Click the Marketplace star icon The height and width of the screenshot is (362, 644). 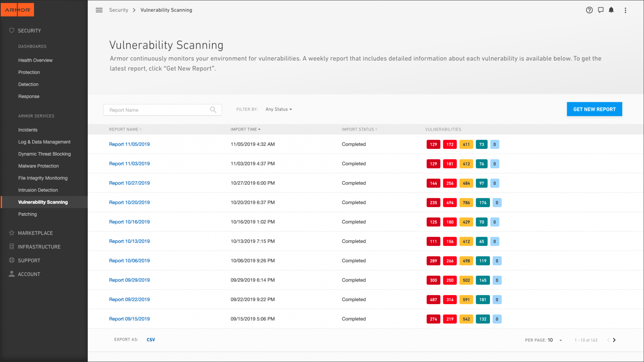click(x=12, y=233)
